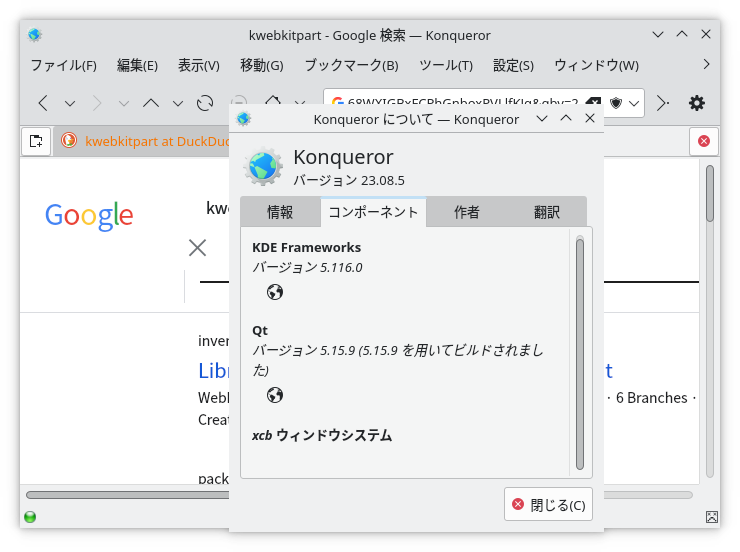Click the Up directory arrow icon

[151, 103]
